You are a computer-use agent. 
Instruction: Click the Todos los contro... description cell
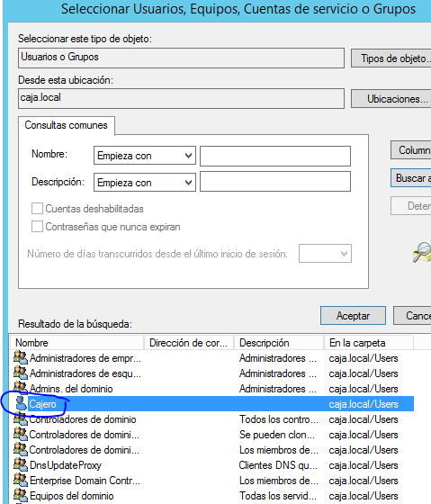pos(279,419)
